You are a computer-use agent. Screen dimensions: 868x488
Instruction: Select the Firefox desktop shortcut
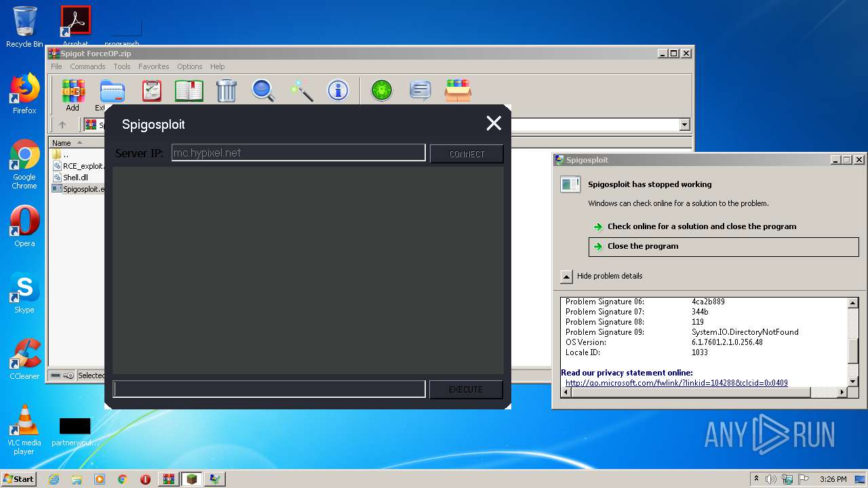(24, 94)
